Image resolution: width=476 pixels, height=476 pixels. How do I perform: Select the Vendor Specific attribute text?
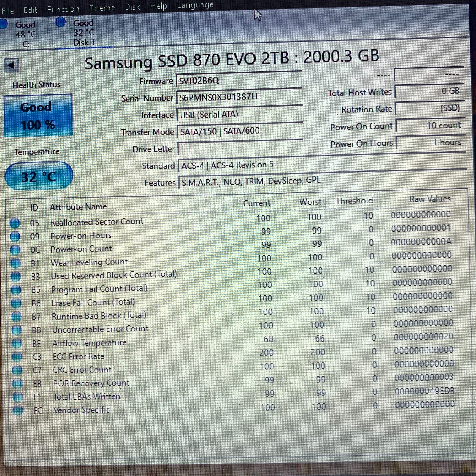click(82, 410)
